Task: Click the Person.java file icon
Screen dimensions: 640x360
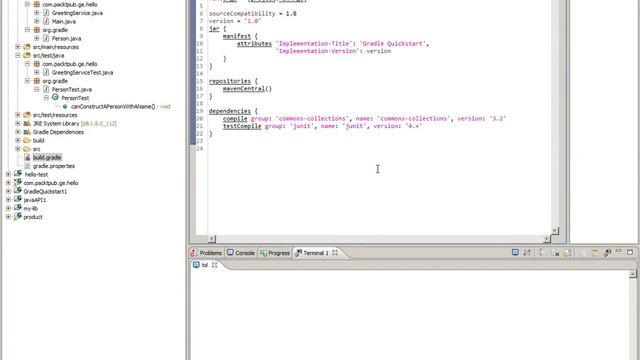Action: (x=46, y=38)
